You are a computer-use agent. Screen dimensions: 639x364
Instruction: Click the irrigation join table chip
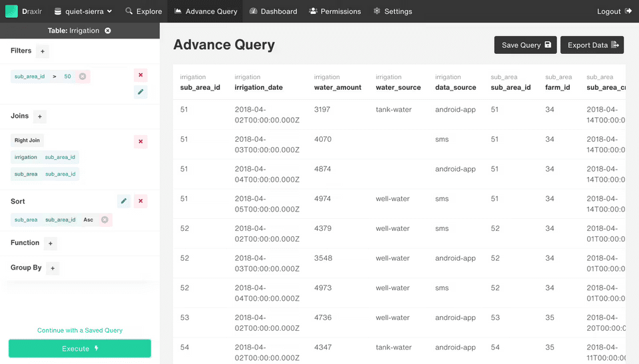coord(26,157)
